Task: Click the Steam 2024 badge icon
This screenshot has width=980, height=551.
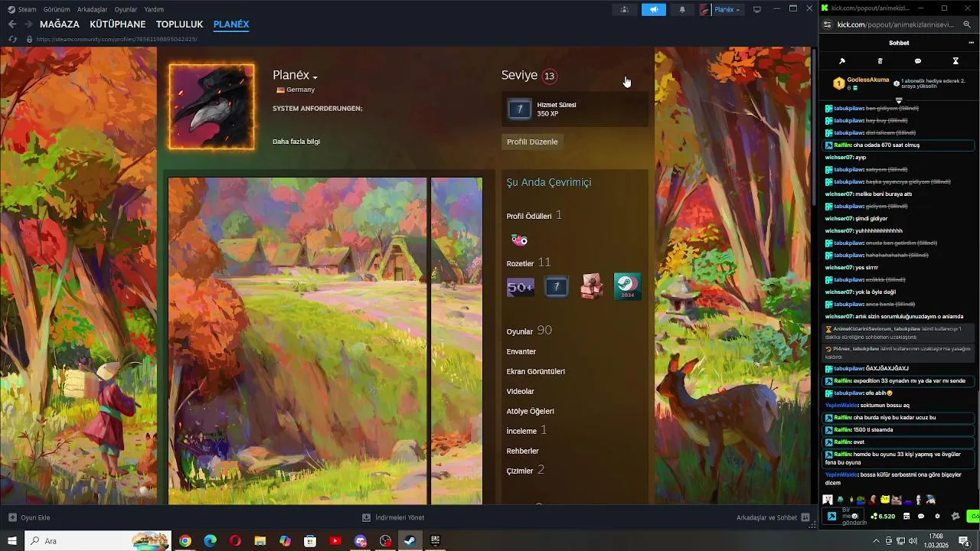Action: pos(628,286)
